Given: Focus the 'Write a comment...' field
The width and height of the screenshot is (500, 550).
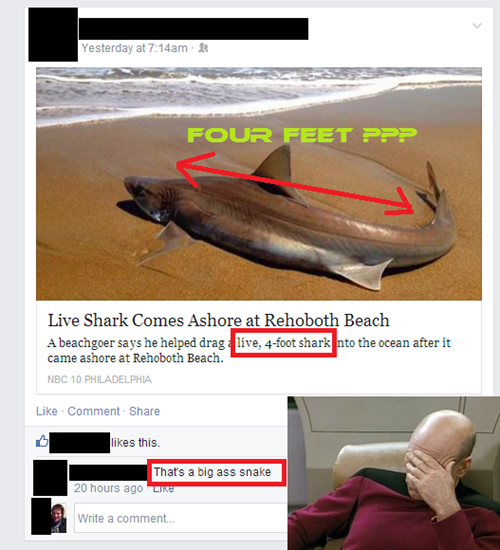Looking at the screenshot, I should (x=180, y=518).
